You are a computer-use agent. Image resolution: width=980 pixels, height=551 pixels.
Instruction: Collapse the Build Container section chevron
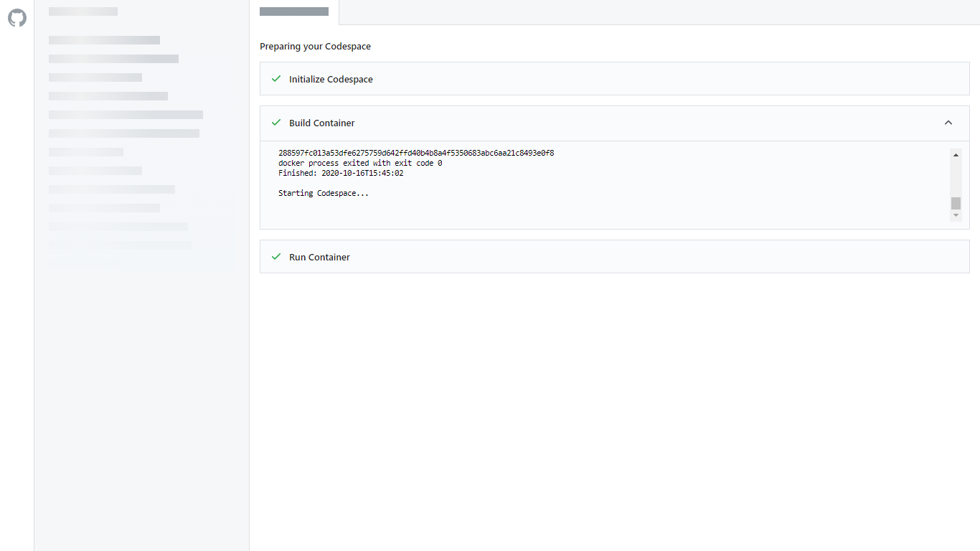[948, 123]
